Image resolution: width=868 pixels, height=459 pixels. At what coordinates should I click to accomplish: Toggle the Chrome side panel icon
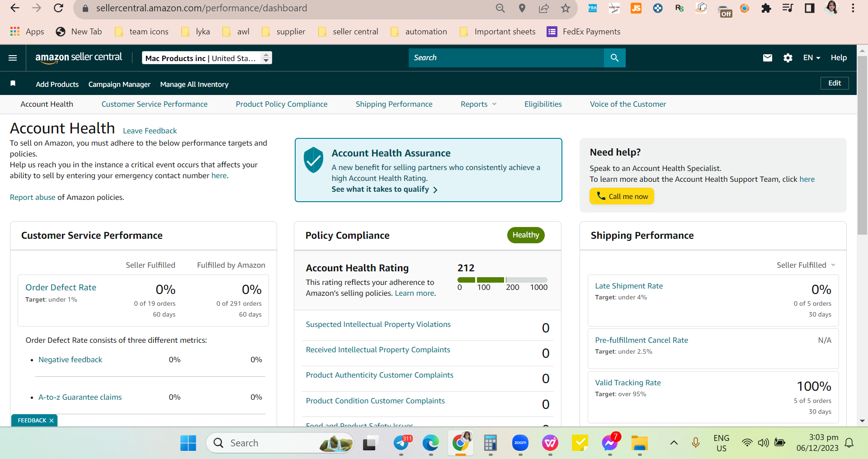[809, 8]
